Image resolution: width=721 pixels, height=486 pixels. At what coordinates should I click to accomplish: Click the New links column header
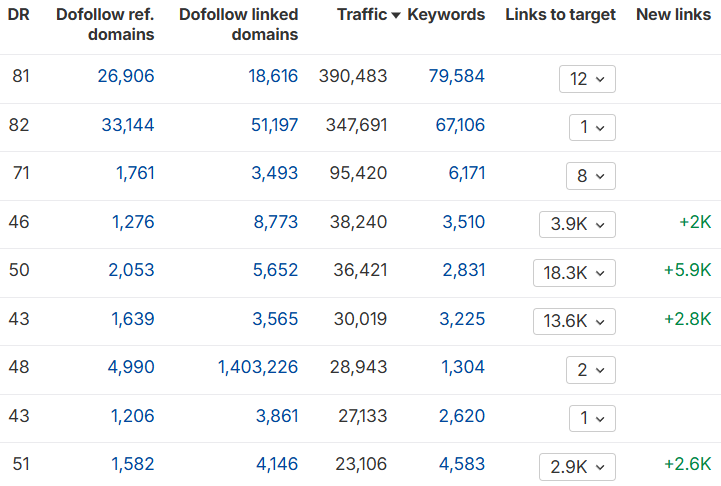click(673, 15)
